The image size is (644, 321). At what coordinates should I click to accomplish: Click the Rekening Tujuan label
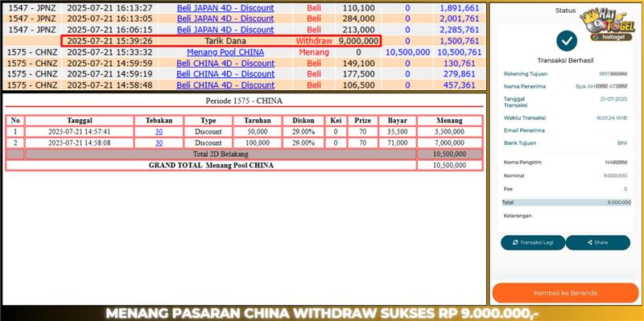[526, 74]
